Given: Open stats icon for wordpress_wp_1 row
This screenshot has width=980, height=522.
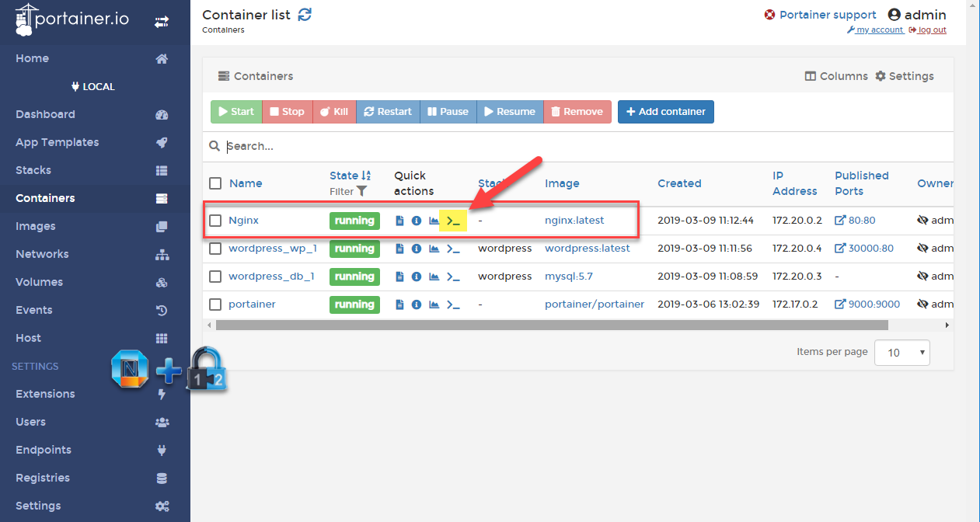Looking at the screenshot, I should (x=434, y=249).
